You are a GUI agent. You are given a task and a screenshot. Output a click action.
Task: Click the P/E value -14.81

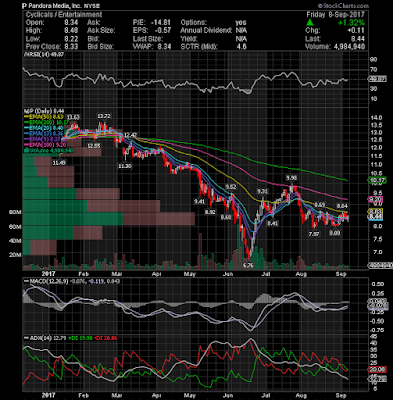pos(161,23)
